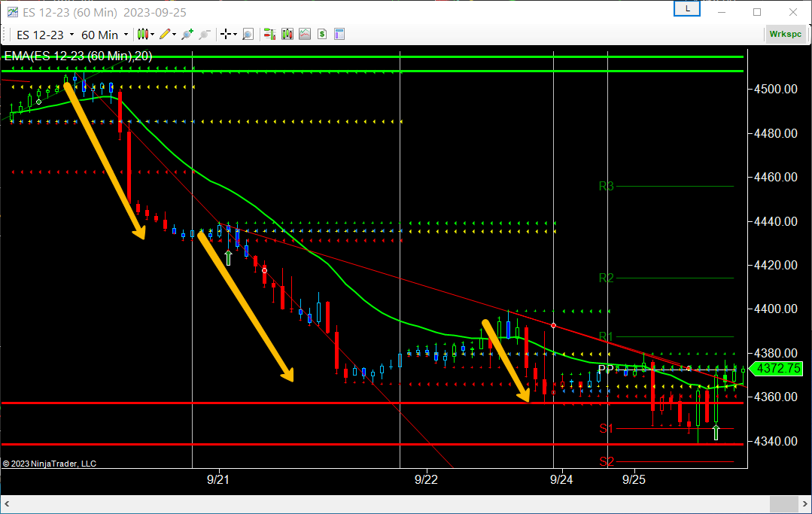
Task: Open the Indicators icon
Action: 305,35
